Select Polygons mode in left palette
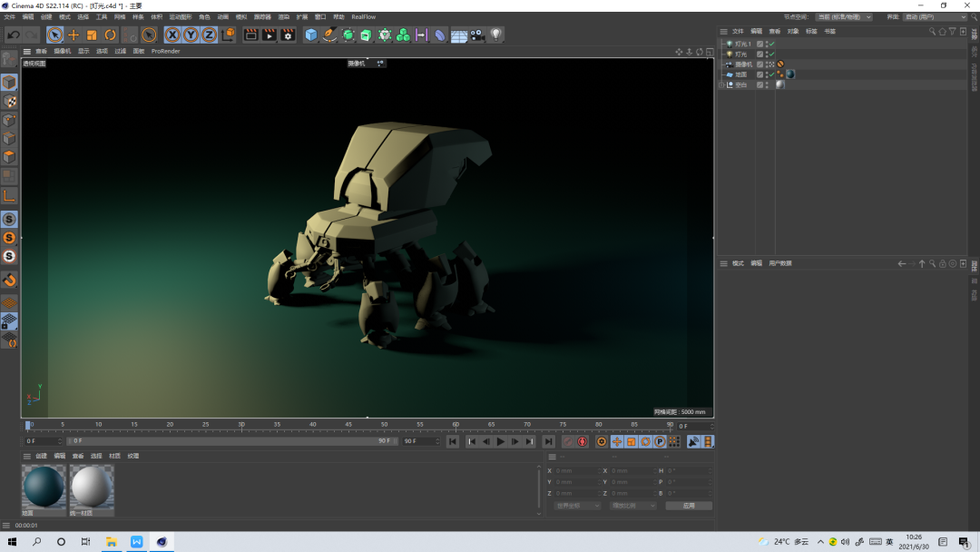This screenshot has width=980, height=552. [9, 157]
